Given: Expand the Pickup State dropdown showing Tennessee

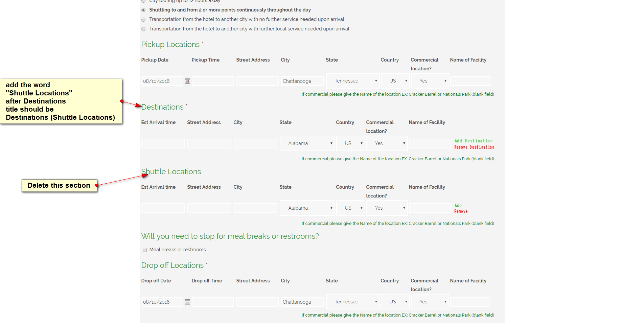Looking at the screenshot, I should point(353,81).
